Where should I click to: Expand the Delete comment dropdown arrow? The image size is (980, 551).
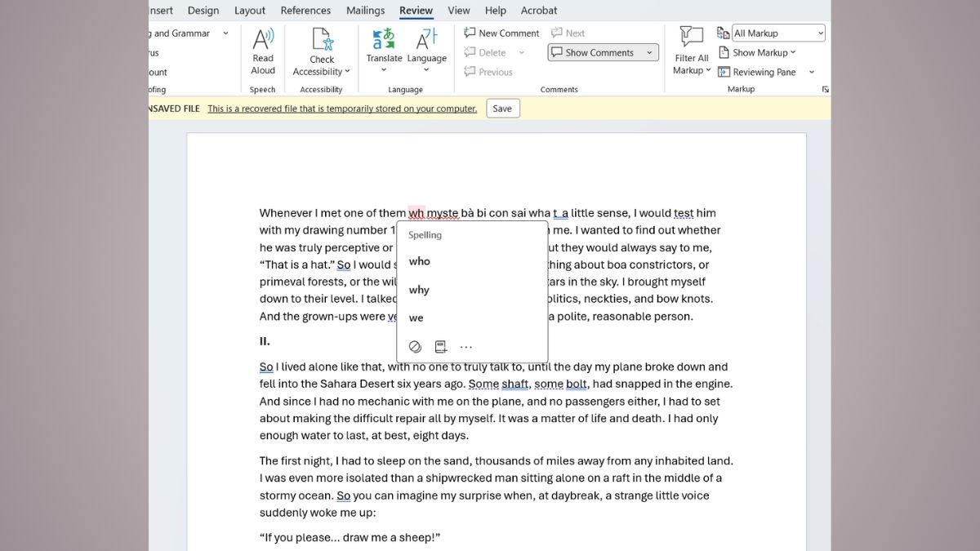pos(520,52)
